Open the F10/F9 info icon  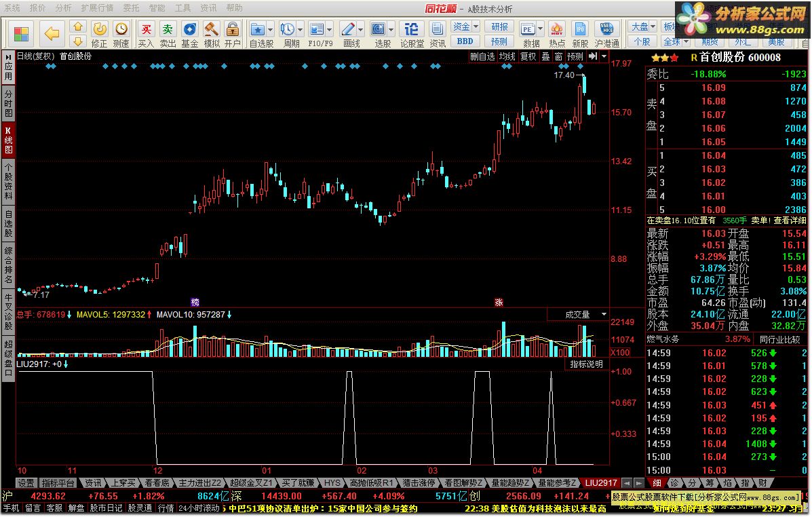coord(316,29)
